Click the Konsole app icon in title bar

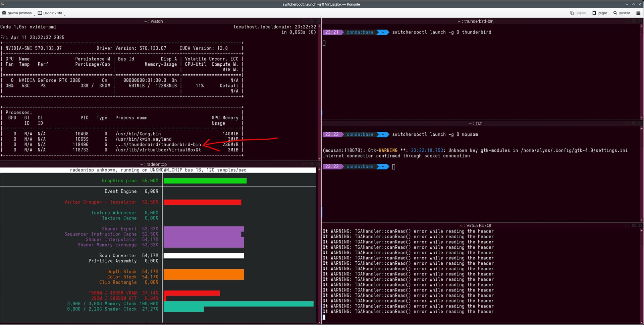tap(3, 4)
